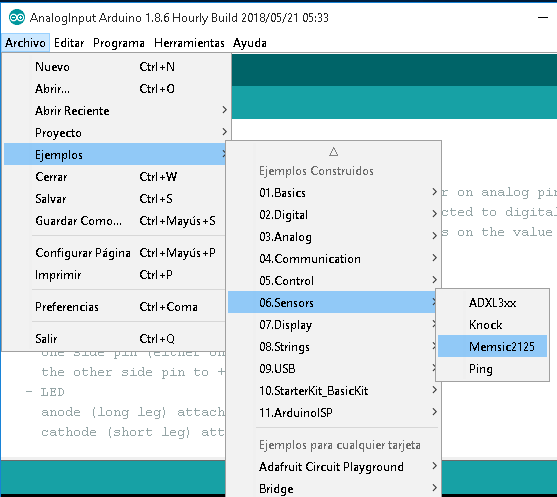Expand 05.Control examples
557x497 pixels.
click(x=333, y=281)
